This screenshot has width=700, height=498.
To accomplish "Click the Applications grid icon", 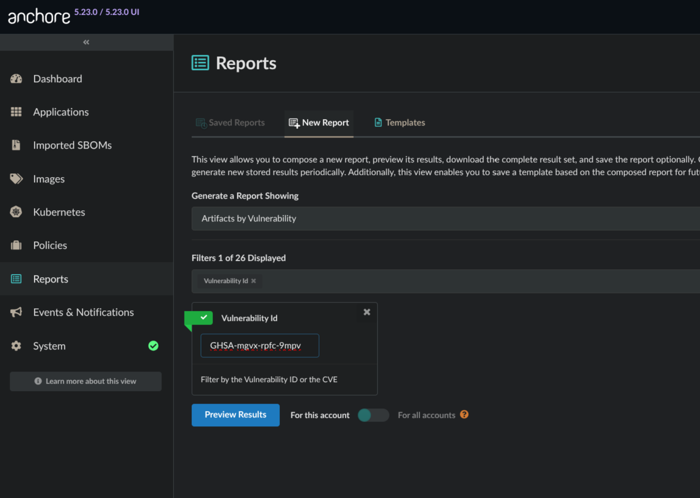I will click(x=16, y=112).
